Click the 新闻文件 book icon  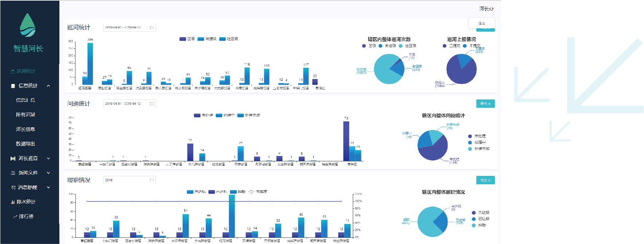tap(13, 173)
